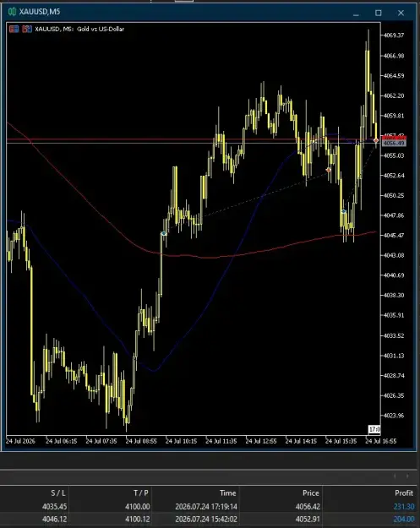420x528 pixels.
Task: Select the stop loss cell 4046.12
Action: (54, 520)
